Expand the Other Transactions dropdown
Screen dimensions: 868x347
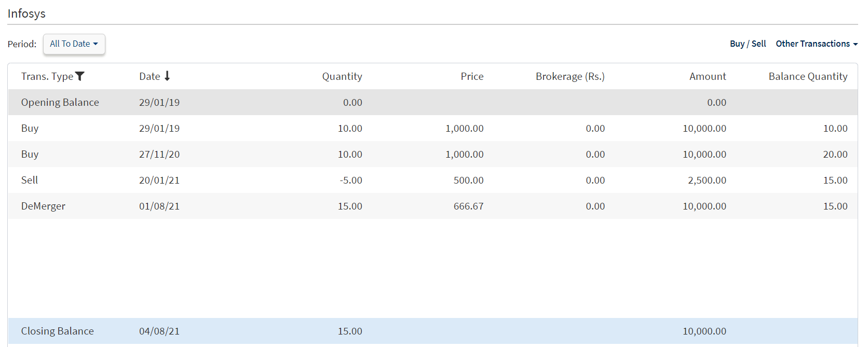click(x=817, y=44)
